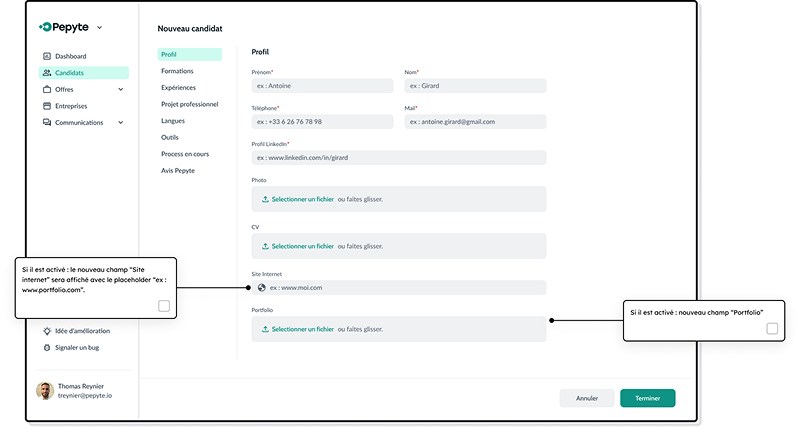800x428 pixels.
Task: Click the Entreprises icon in sidebar
Action: pyautogui.click(x=47, y=106)
